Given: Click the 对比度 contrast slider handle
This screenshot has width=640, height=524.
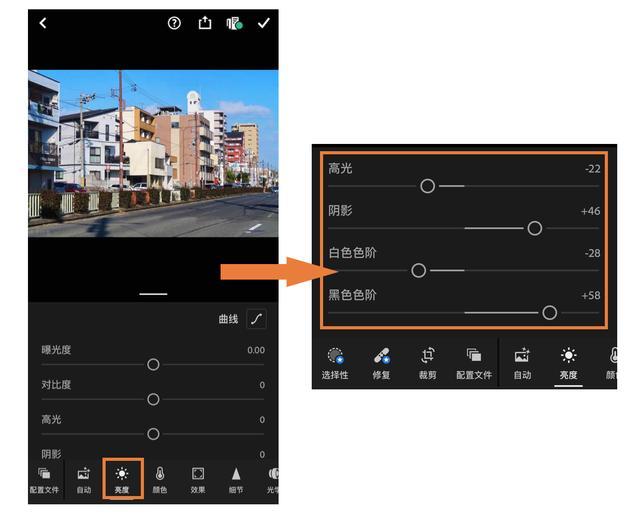Looking at the screenshot, I should tap(153, 399).
